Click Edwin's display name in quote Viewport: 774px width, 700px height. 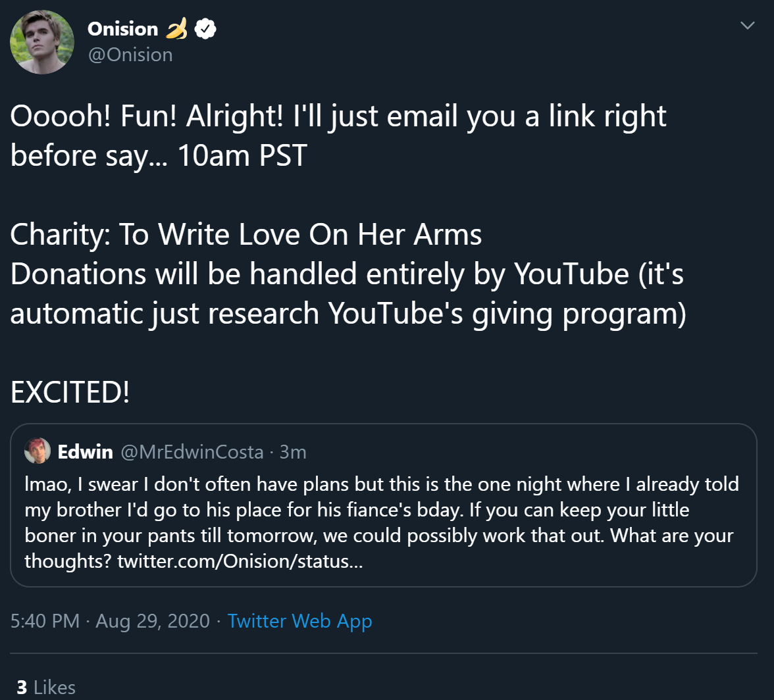pos(86,451)
